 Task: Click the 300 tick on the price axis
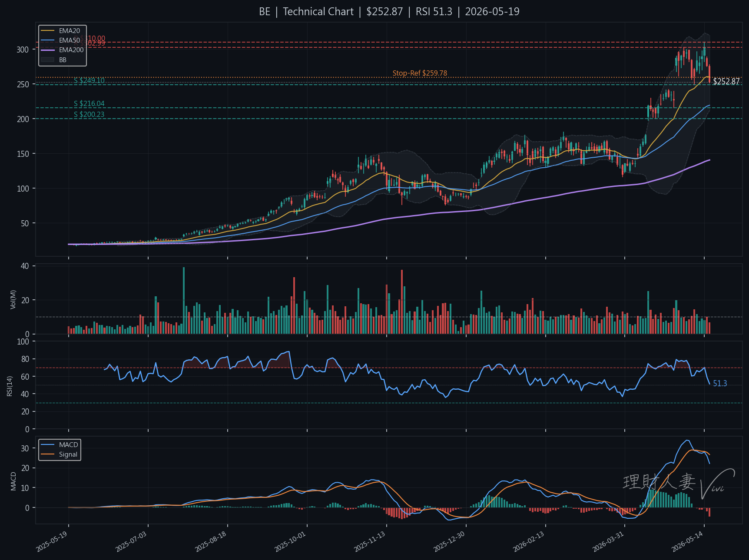(23, 50)
